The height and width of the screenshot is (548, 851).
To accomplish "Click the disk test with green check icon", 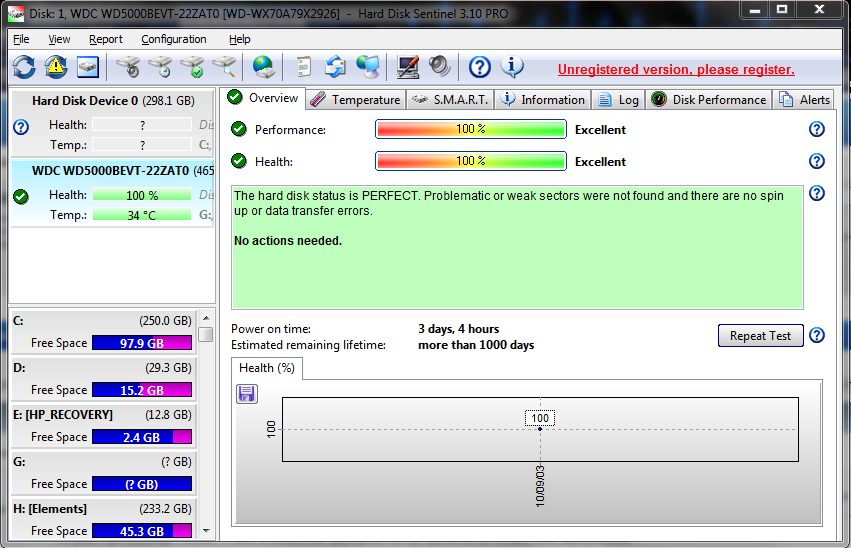I will (192, 67).
